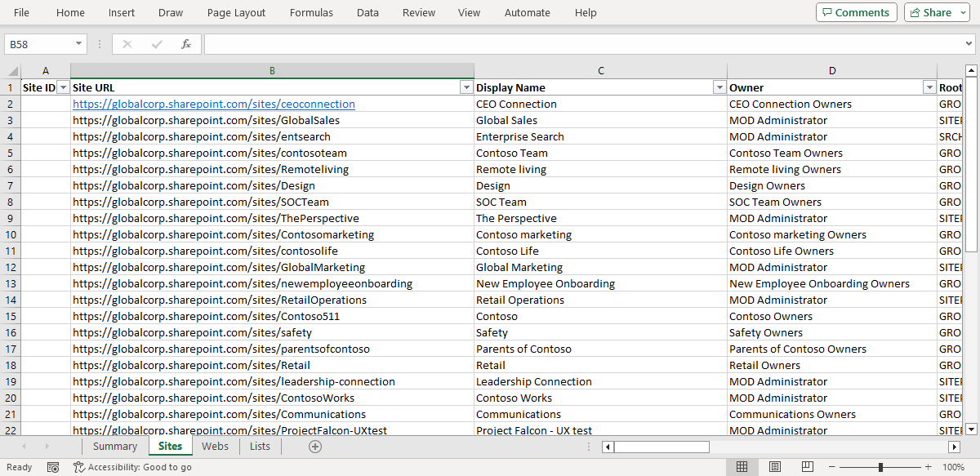Open Owner column filter dropdown
The height and width of the screenshot is (476, 980).
pyautogui.click(x=929, y=87)
